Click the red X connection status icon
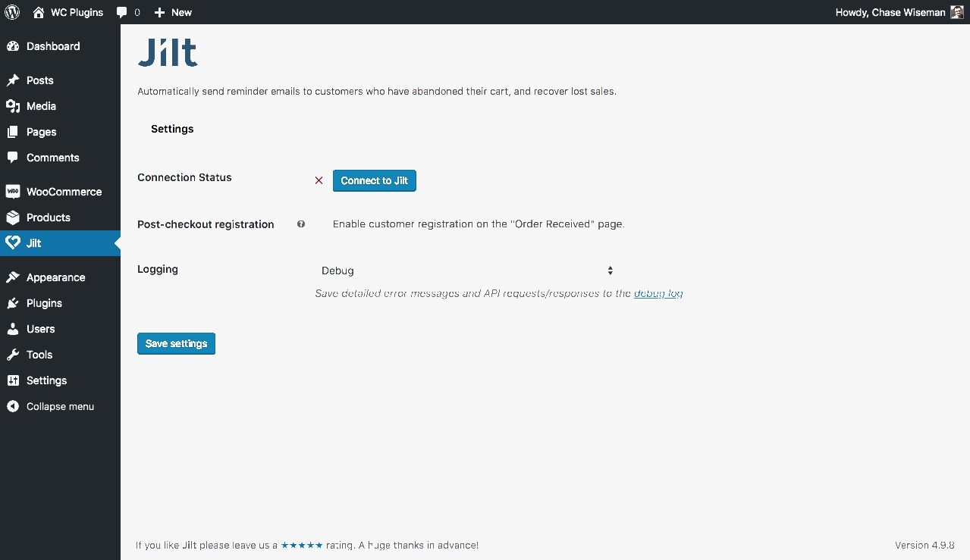Screen dimensions: 970x560 tap(319, 180)
